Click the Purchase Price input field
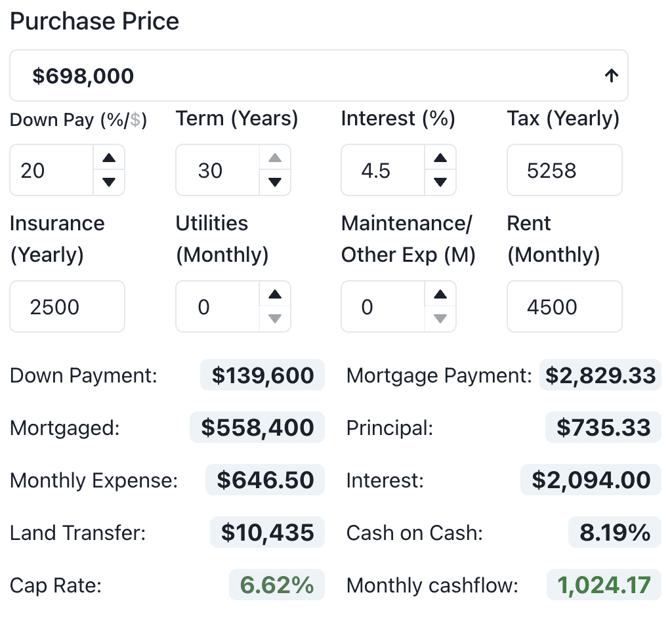 302,76
